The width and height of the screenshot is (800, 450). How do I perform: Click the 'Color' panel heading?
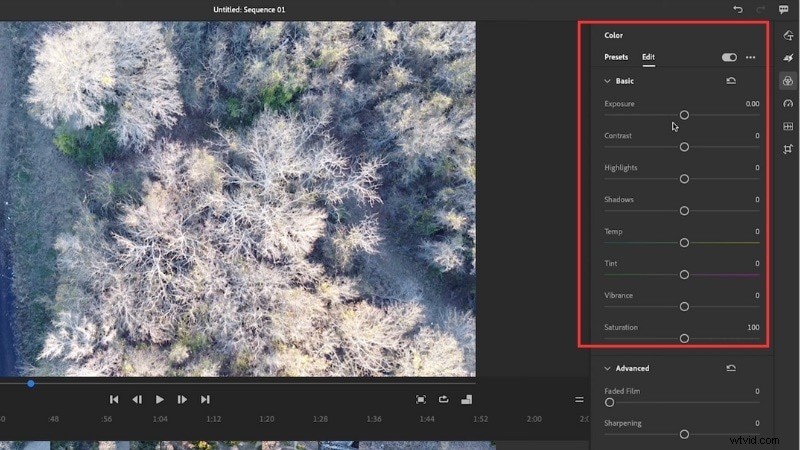tap(613, 35)
